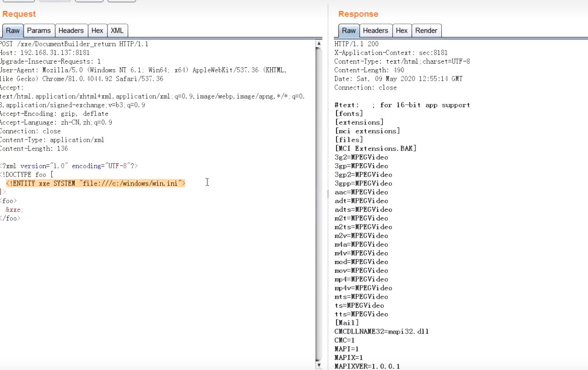
Task: Open the Request Params tab
Action: 39,30
